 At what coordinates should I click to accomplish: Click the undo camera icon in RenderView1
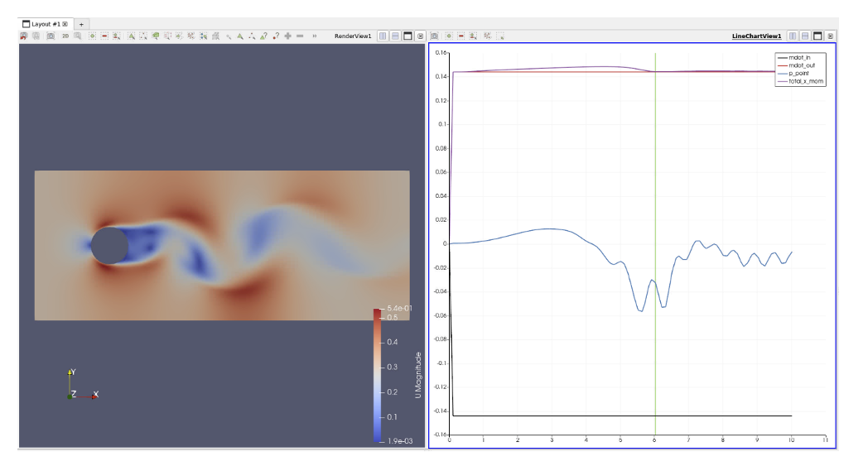coord(24,36)
